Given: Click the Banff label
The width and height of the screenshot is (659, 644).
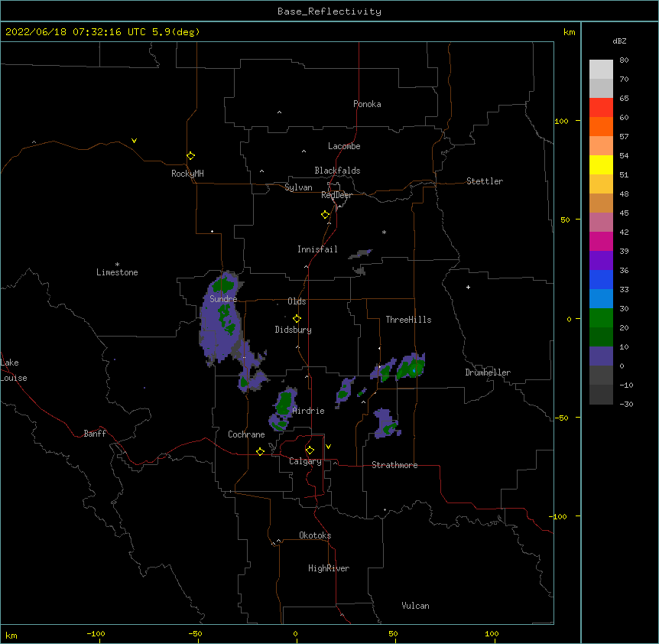Looking at the screenshot, I should (95, 434).
